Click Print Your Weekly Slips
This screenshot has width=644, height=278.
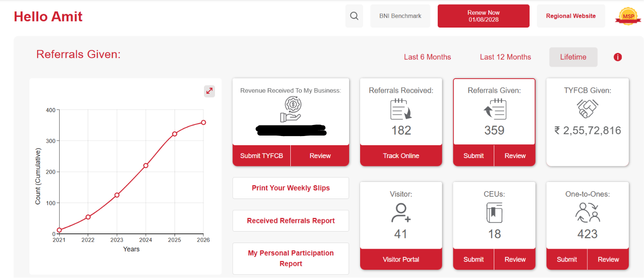tap(291, 188)
